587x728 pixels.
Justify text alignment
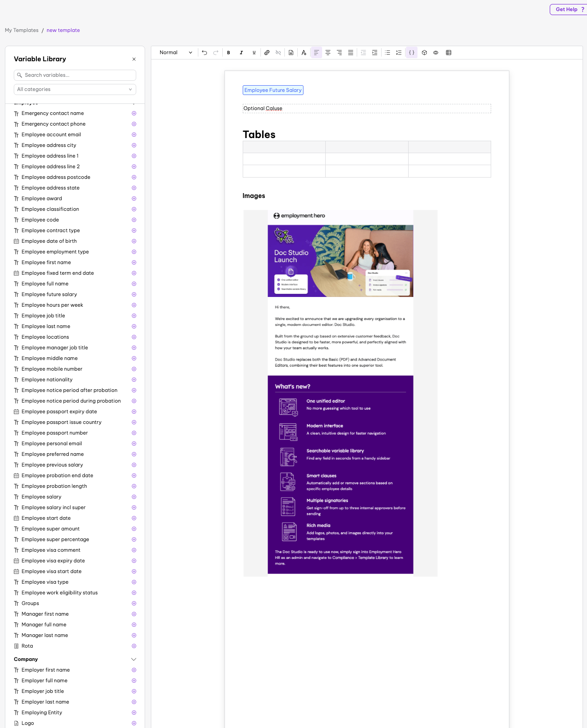(351, 52)
